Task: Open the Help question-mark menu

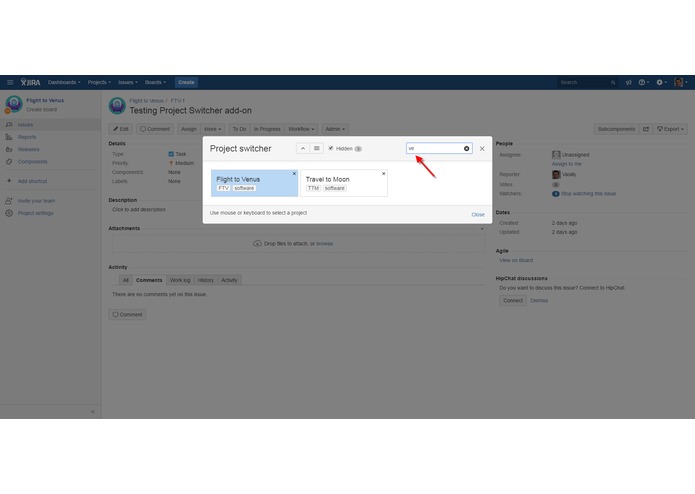Action: click(x=644, y=82)
